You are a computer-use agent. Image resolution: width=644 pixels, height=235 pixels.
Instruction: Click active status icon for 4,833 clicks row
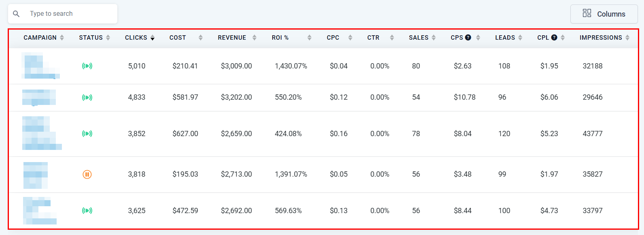click(87, 97)
